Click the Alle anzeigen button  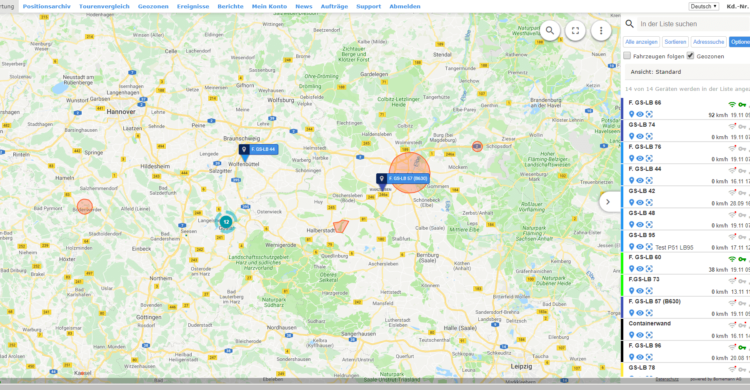pos(641,42)
